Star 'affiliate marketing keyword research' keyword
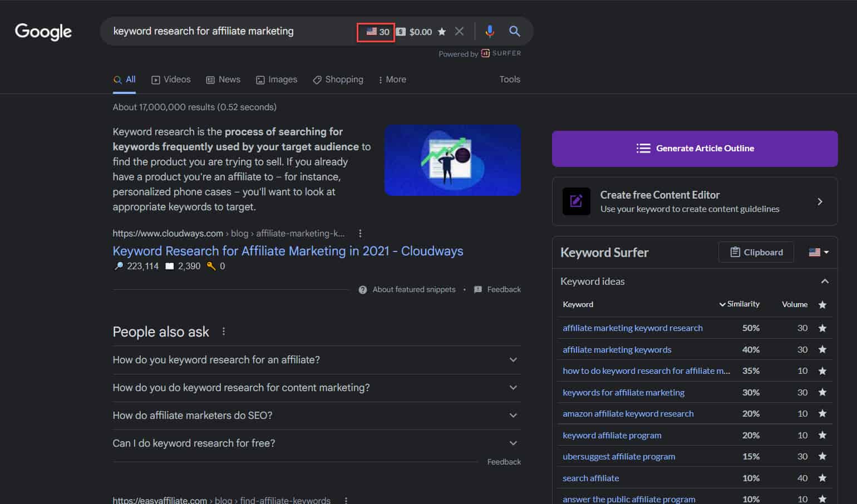The height and width of the screenshot is (504, 857). (822, 328)
